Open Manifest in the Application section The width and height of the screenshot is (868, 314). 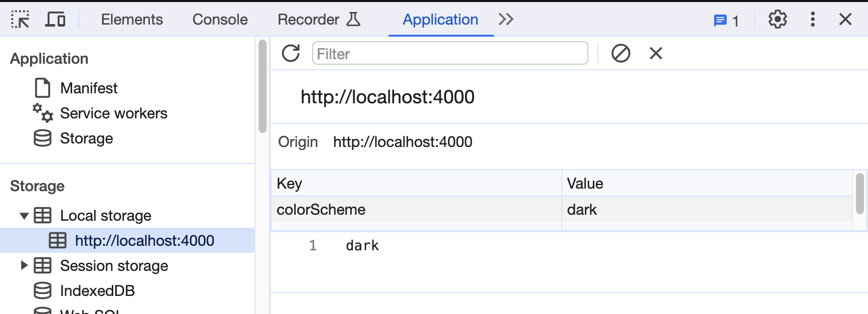coord(89,88)
